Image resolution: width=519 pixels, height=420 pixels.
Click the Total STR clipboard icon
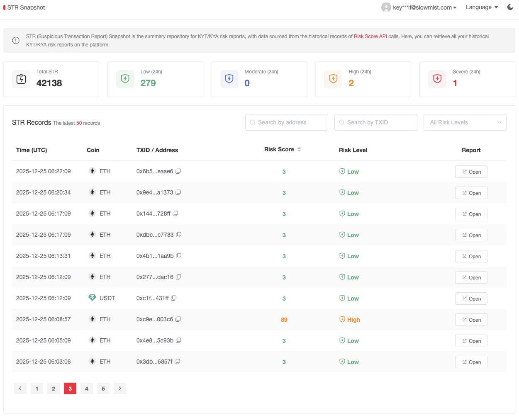click(x=21, y=79)
